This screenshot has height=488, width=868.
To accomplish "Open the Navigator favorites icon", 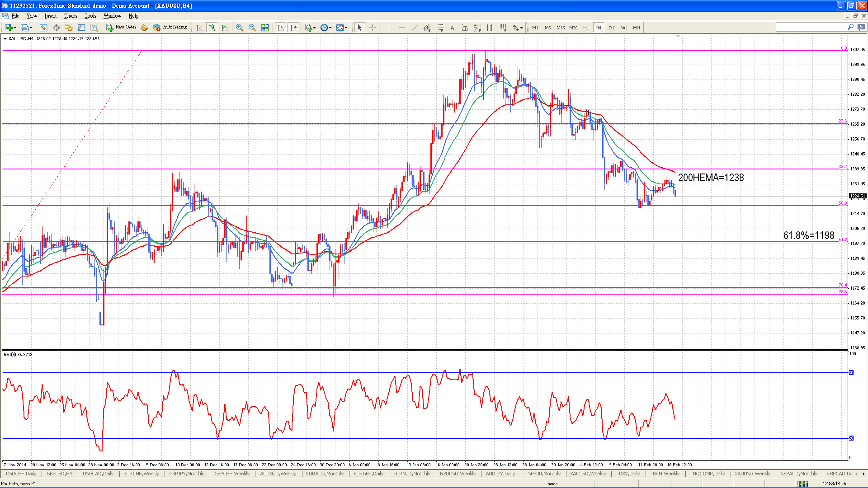I will 69,28.
